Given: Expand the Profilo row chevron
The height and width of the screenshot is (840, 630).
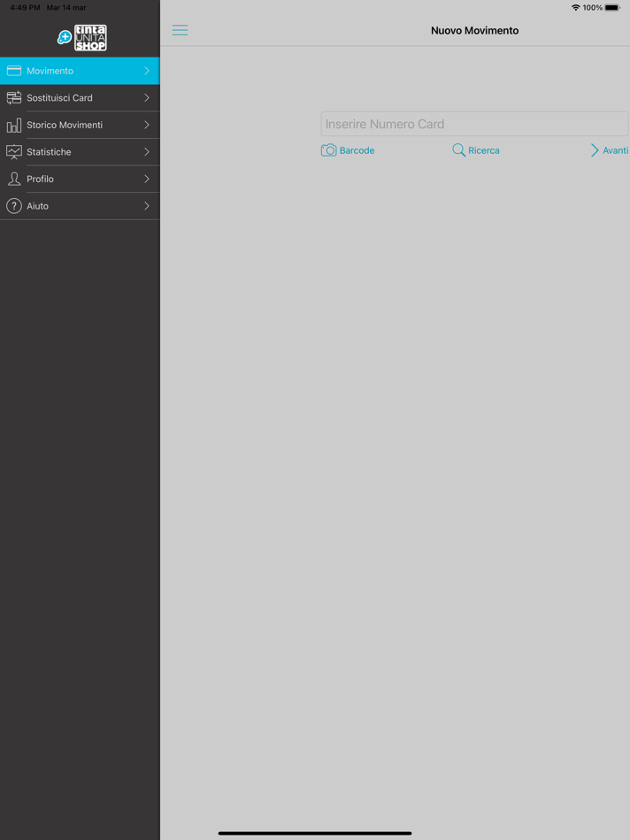Looking at the screenshot, I should tap(147, 179).
